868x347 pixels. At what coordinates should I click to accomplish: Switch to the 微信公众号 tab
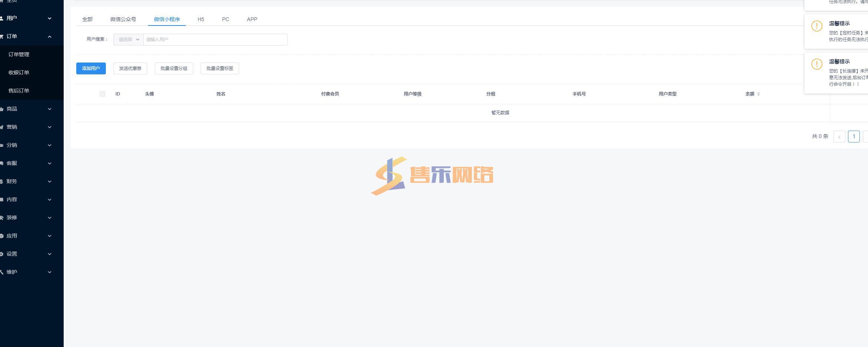coord(123,19)
